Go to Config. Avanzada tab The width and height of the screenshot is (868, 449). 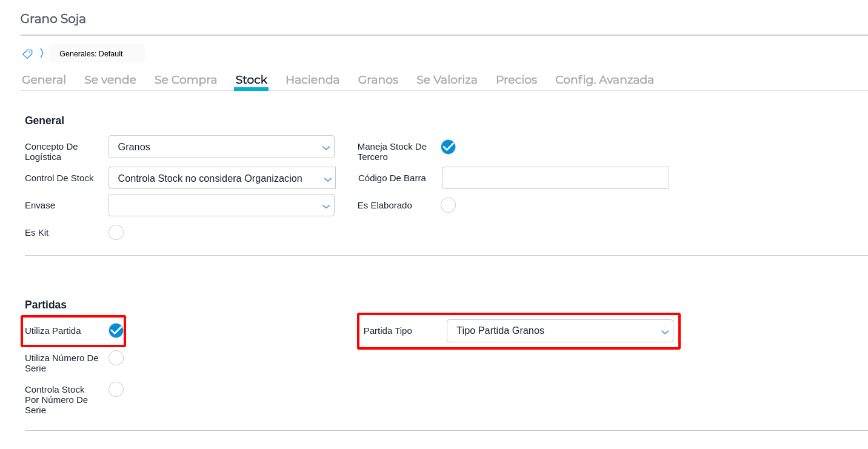coord(604,80)
